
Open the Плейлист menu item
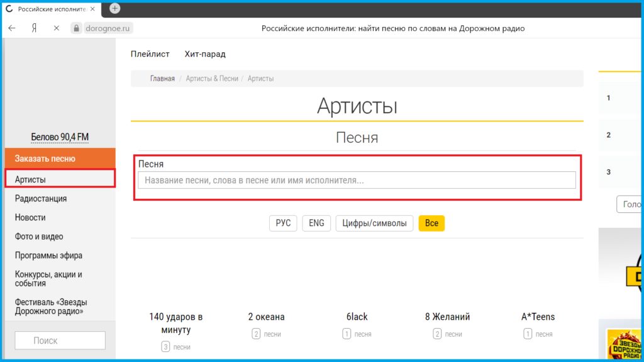tap(150, 54)
